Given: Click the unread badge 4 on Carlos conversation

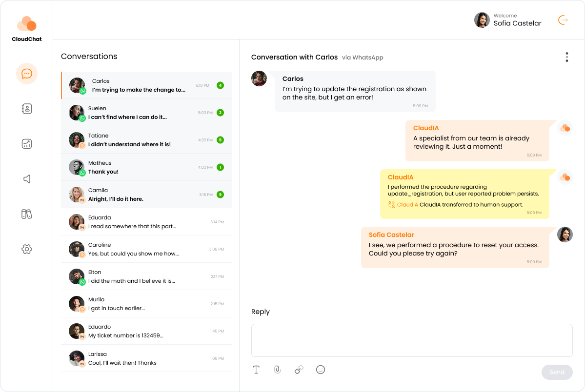Looking at the screenshot, I should pyautogui.click(x=221, y=85).
